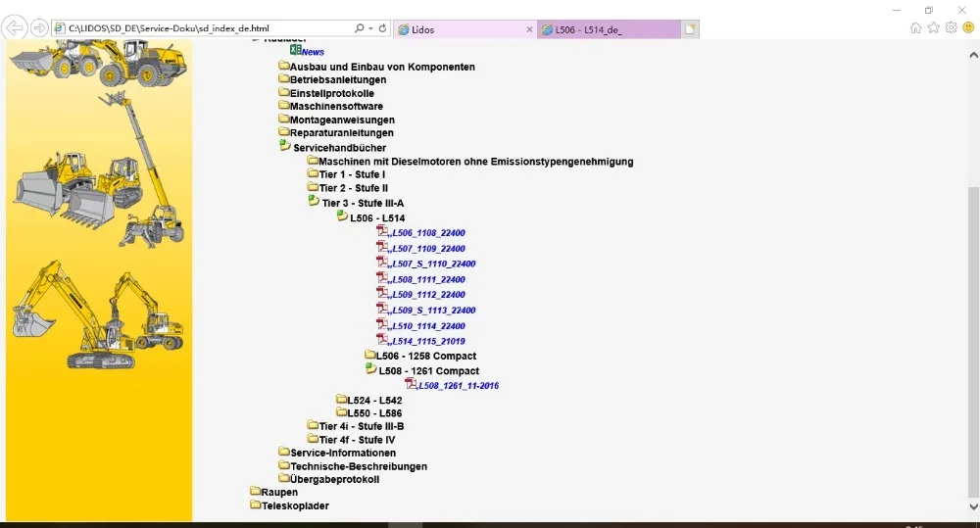Collapse the L506 - L514 open folder
The height and width of the screenshot is (528, 980).
coord(342,216)
